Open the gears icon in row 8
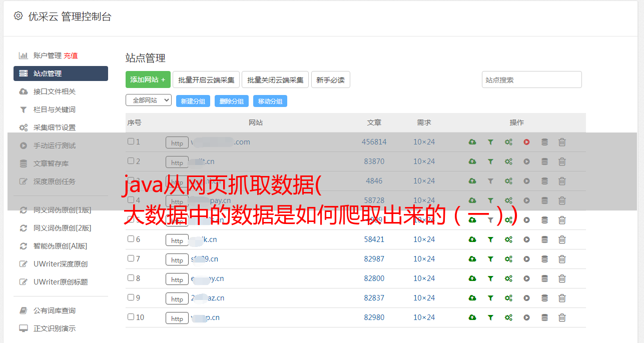The image size is (644, 343). pos(508,278)
